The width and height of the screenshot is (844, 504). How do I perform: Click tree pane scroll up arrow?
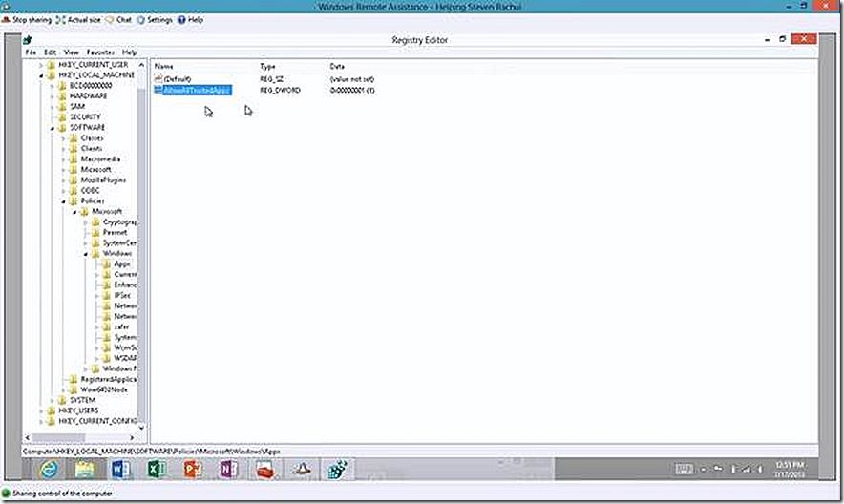[141, 65]
